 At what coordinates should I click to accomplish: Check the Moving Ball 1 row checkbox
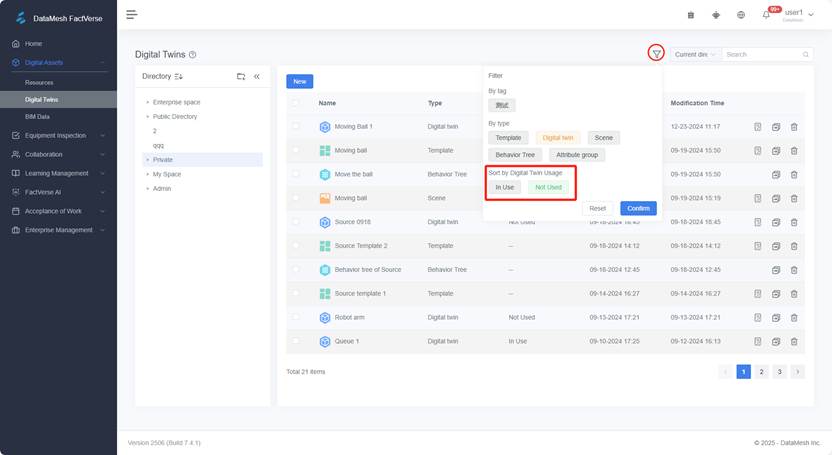click(296, 127)
